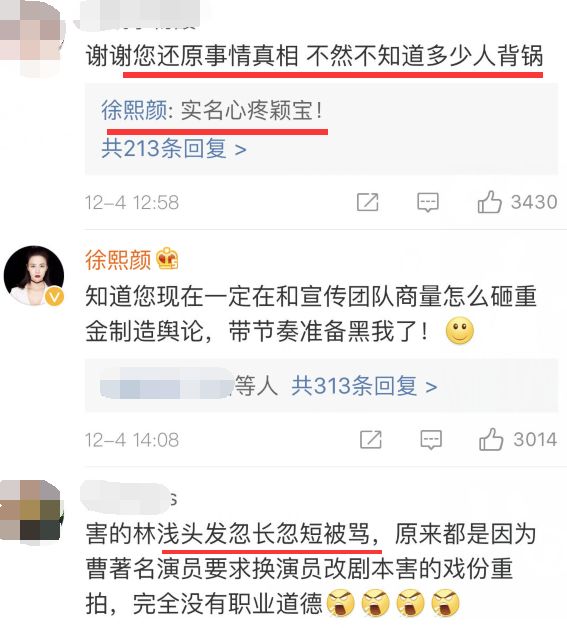The width and height of the screenshot is (567, 628).
Task: Open the reply icon on the 14:08 comment
Action: point(431,440)
